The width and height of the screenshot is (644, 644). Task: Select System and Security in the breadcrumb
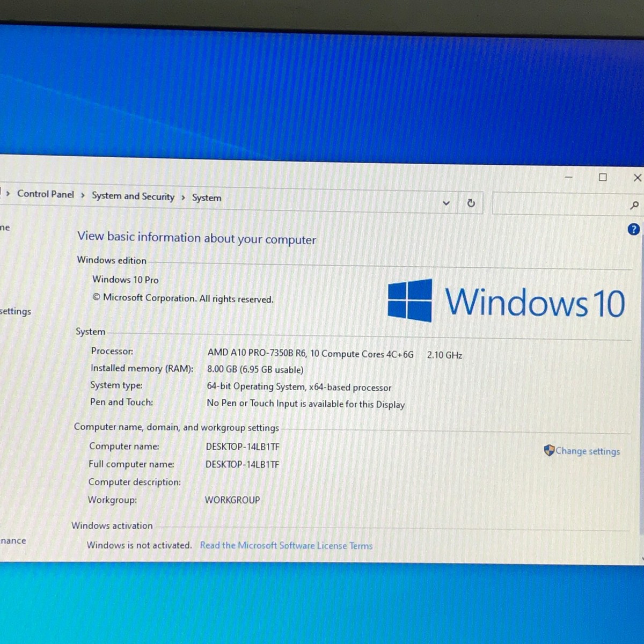[133, 196]
